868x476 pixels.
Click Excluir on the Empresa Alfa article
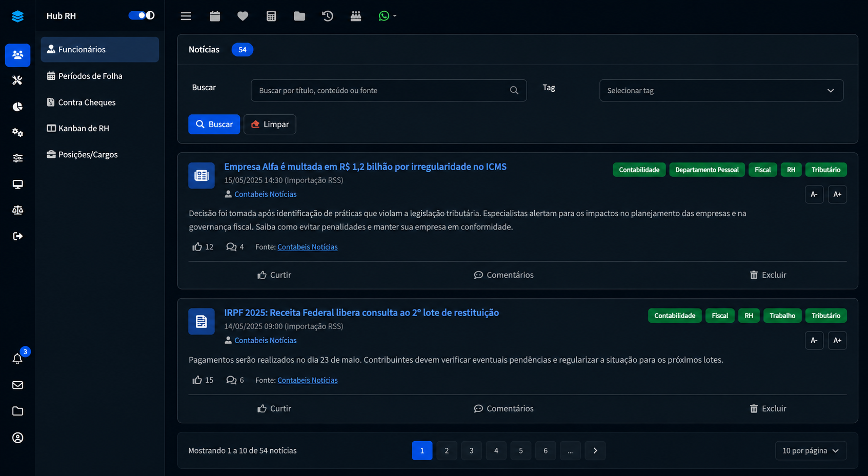click(768, 275)
